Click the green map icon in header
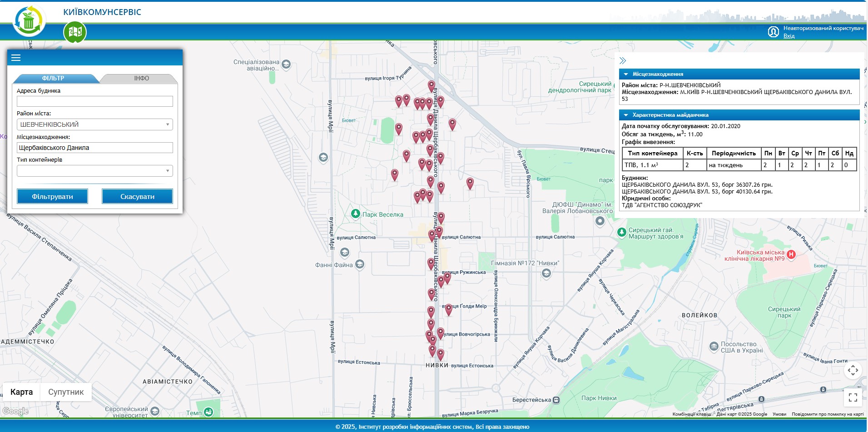The width and height of the screenshot is (868, 432). 74,32
